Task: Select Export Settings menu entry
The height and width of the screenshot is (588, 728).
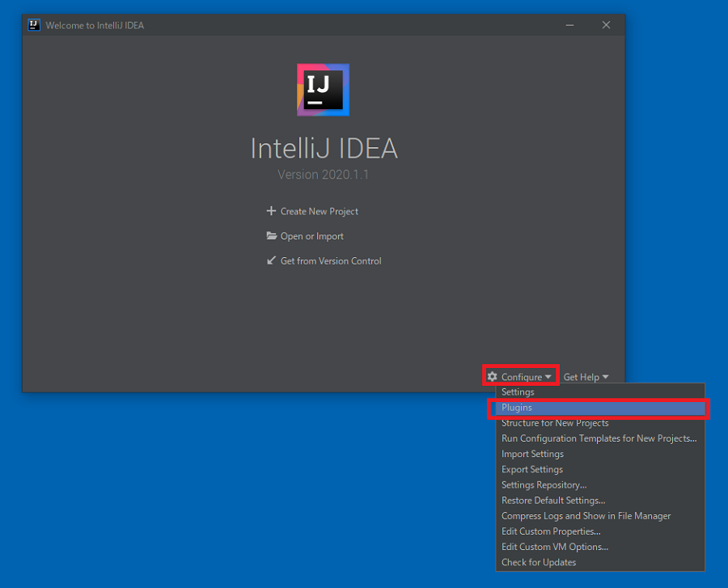Action: [x=600, y=470]
